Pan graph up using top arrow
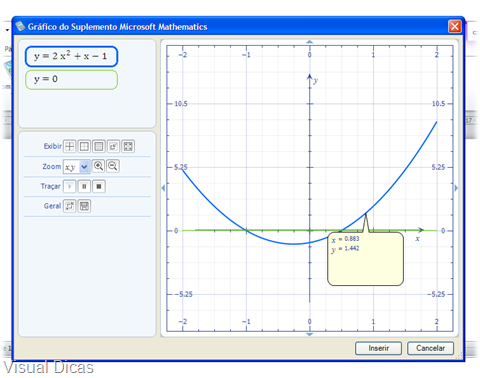 coord(310,42)
